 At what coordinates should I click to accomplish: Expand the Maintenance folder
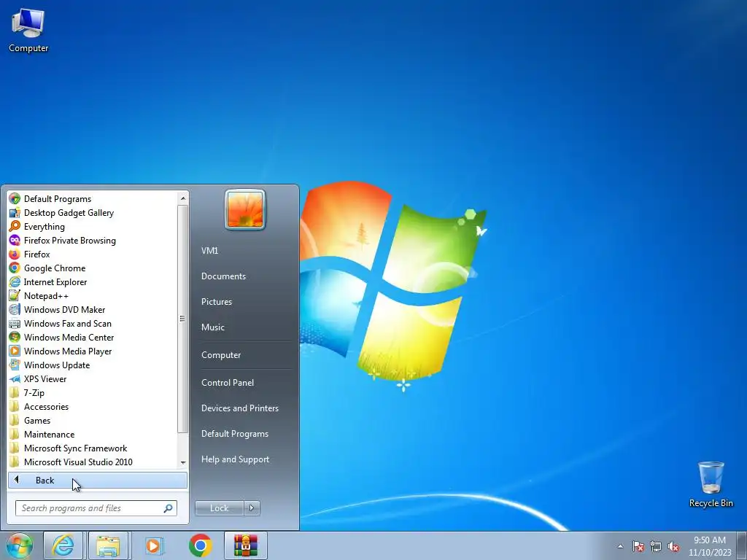(x=49, y=434)
